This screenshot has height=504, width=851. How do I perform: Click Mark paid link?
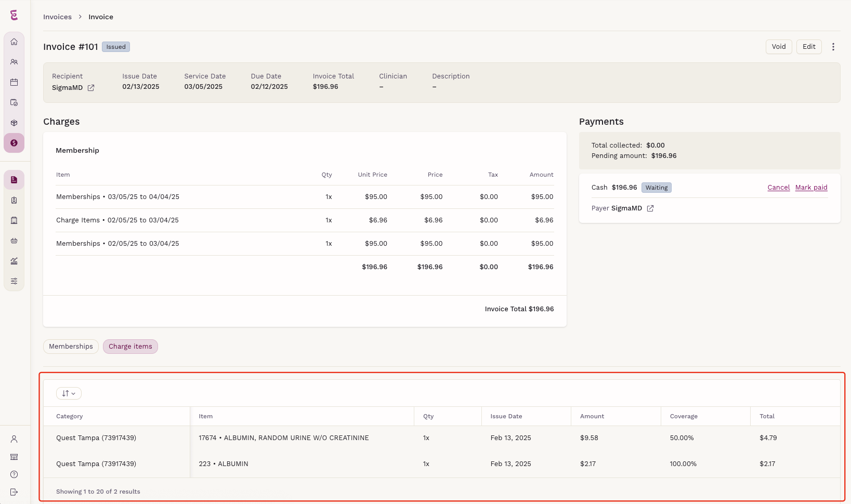click(811, 188)
